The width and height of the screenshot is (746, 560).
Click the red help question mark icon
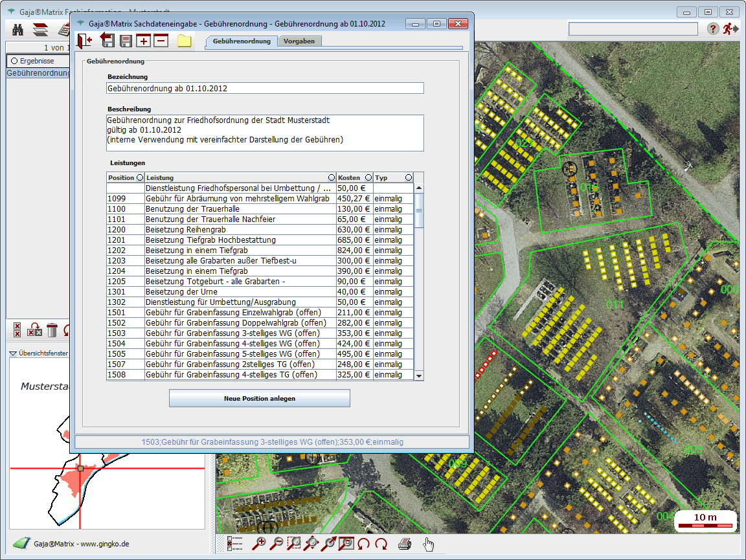pos(713,29)
